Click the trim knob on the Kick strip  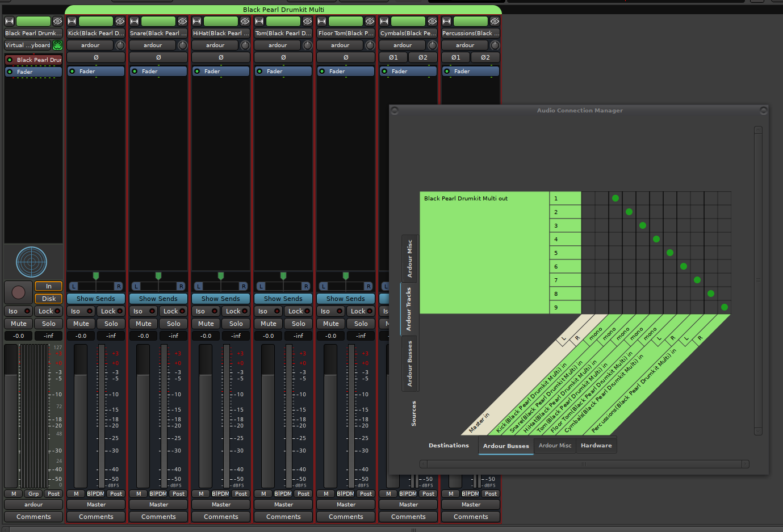click(x=120, y=45)
